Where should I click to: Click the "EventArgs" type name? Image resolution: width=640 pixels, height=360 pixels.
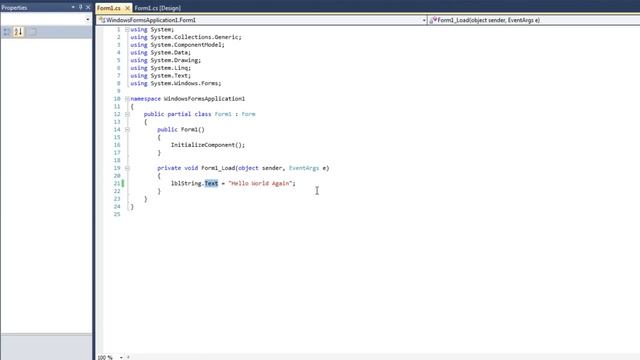[304, 168]
